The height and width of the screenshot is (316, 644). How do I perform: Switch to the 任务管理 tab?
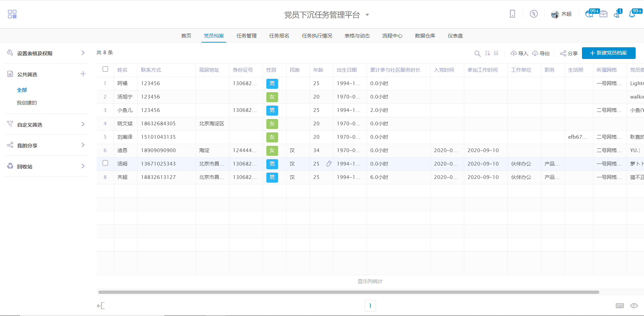(246, 36)
